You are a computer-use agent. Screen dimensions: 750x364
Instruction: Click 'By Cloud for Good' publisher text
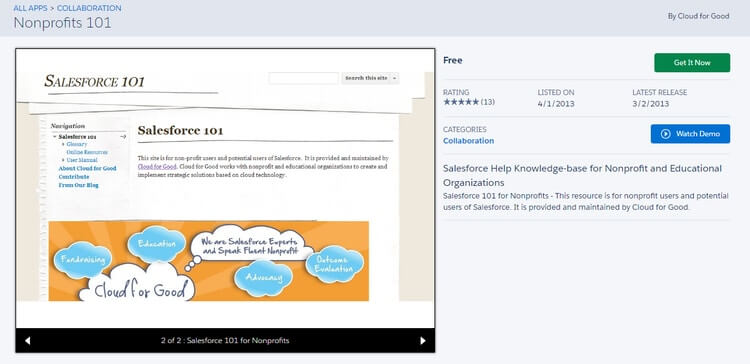point(698,16)
